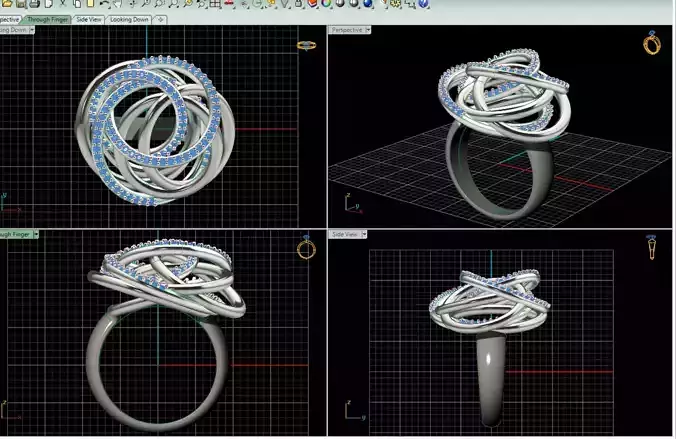
Task: Click the blue sphere Render icon
Action: tap(367, 4)
